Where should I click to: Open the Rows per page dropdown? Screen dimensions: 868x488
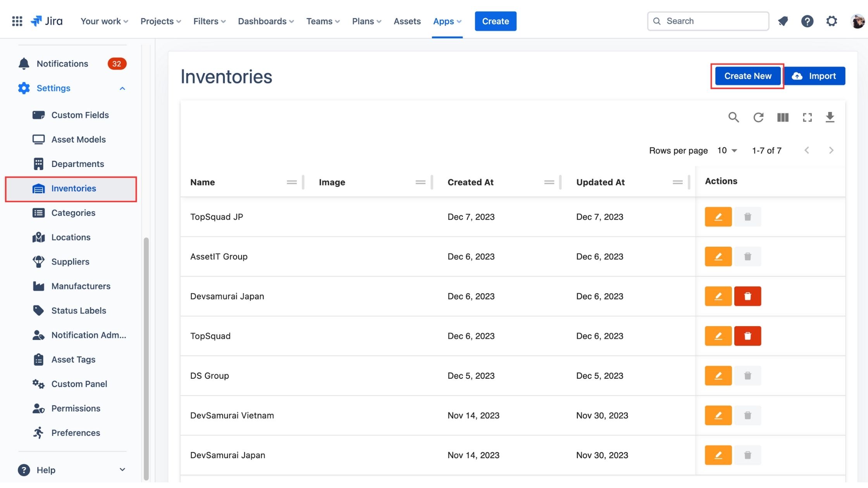tap(727, 151)
